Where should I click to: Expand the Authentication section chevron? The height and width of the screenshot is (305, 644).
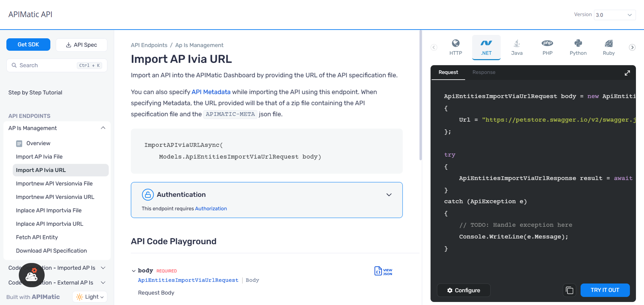pos(389,195)
